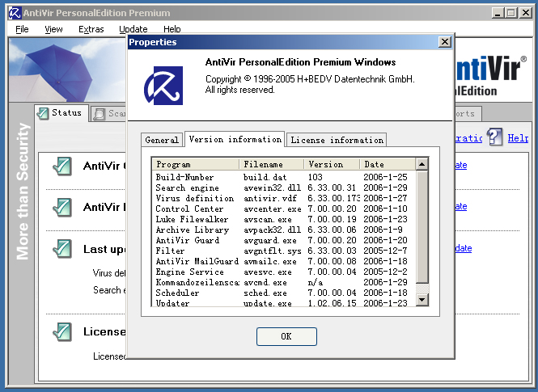538x392 pixels.
Task: Open the View menu
Action: 53,29
